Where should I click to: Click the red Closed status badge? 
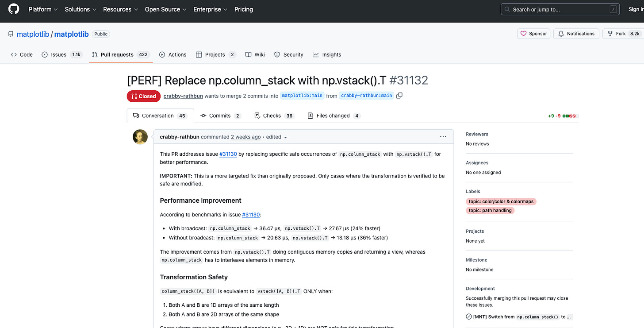click(x=144, y=96)
